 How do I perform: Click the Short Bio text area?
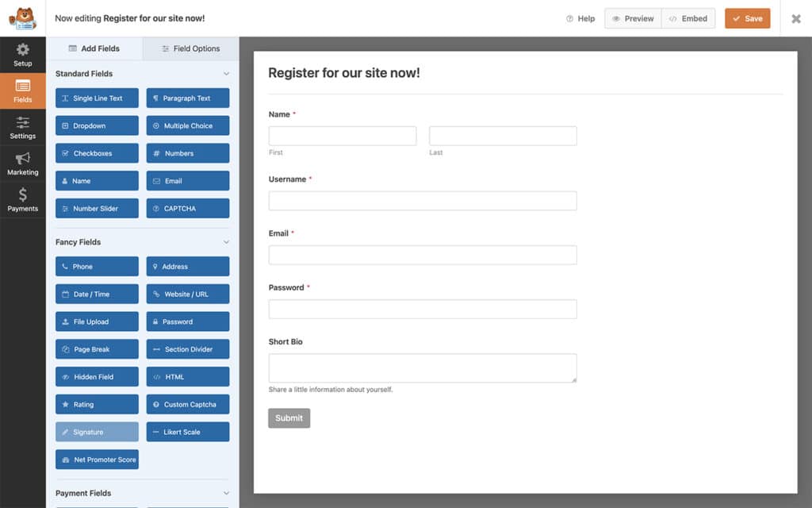click(422, 368)
